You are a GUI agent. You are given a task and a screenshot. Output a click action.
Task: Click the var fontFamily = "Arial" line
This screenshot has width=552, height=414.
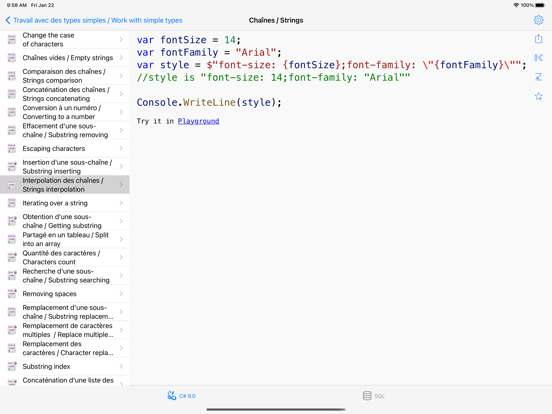coord(209,52)
